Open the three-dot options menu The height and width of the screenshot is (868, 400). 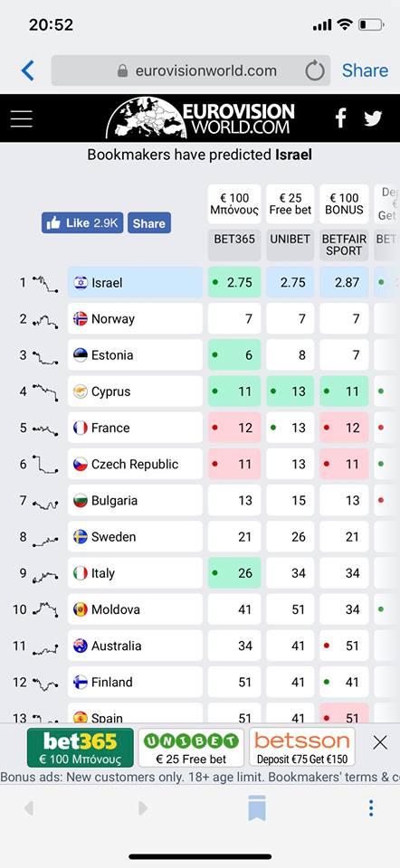tap(371, 807)
